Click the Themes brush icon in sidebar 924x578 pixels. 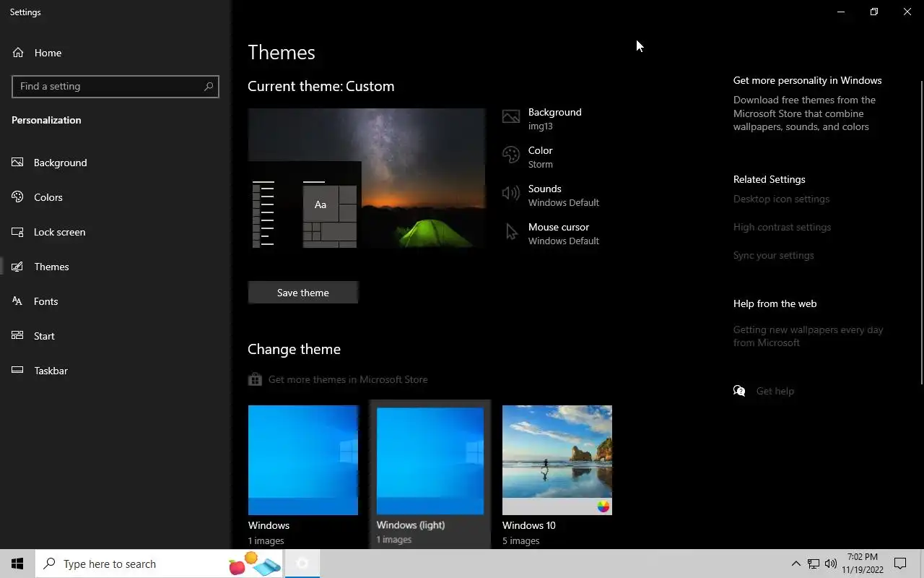[x=18, y=267]
